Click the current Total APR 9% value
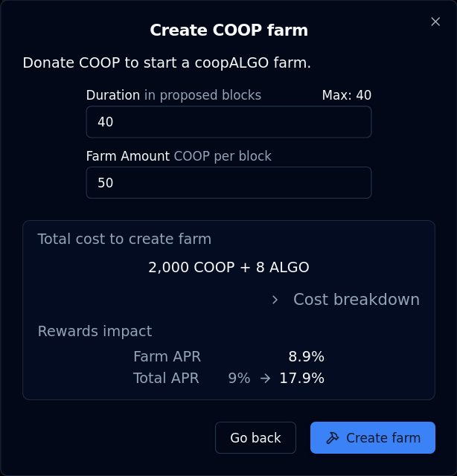Image resolution: width=457 pixels, height=476 pixels. (x=239, y=378)
